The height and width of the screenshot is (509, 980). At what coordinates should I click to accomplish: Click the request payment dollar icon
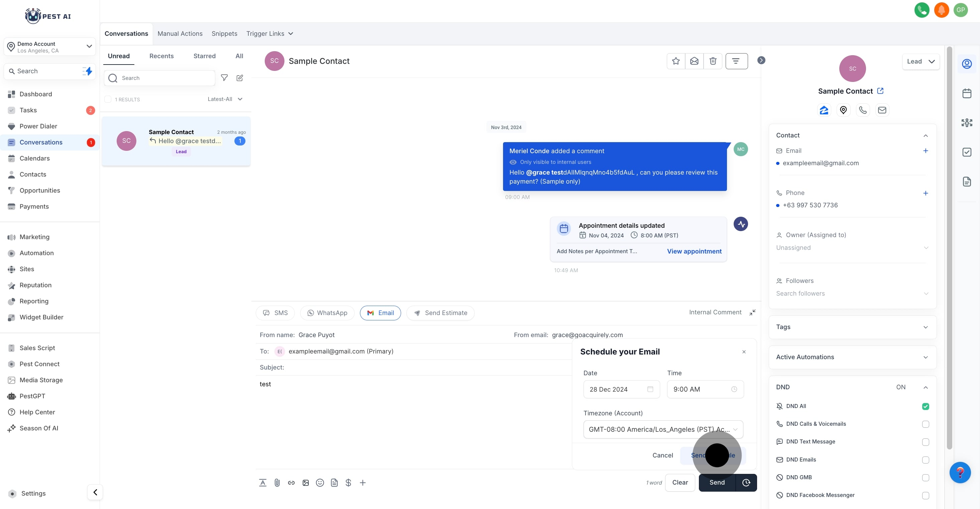pyautogui.click(x=348, y=483)
